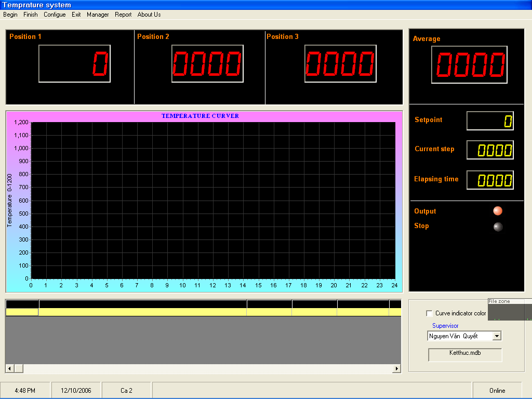Expand the Supervisor dropdown arrow
This screenshot has height=399, width=532.
click(497, 336)
